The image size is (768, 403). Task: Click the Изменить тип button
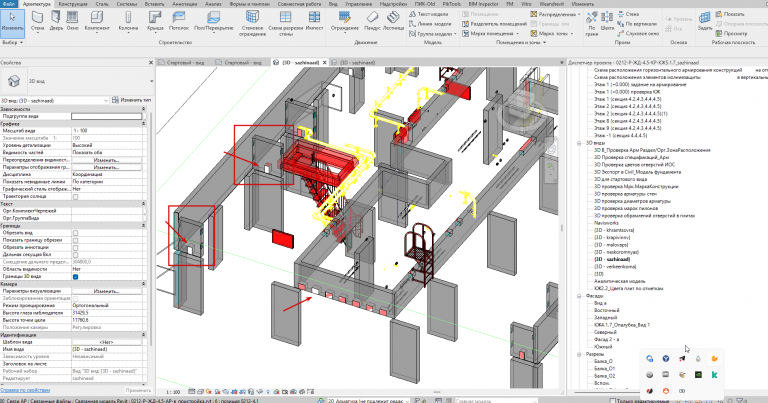[x=131, y=100]
